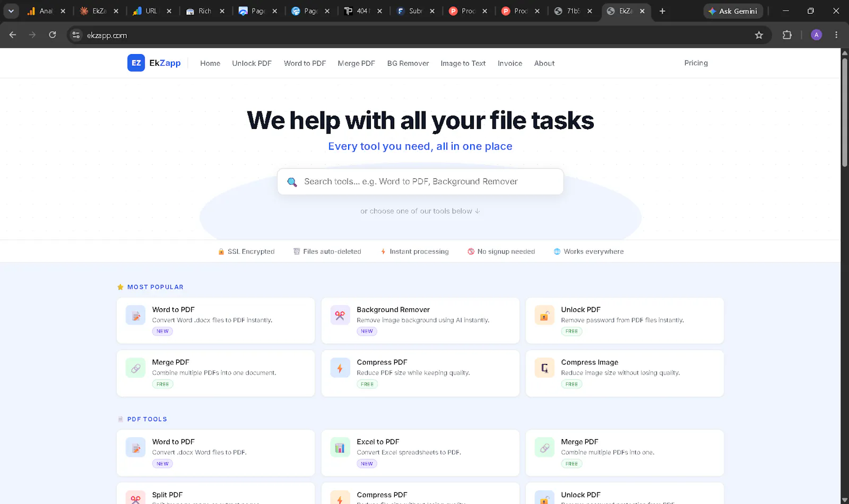Click 'Combine multiple PDFs into one document.'
This screenshot has width=849, height=504.
pyautogui.click(x=214, y=373)
